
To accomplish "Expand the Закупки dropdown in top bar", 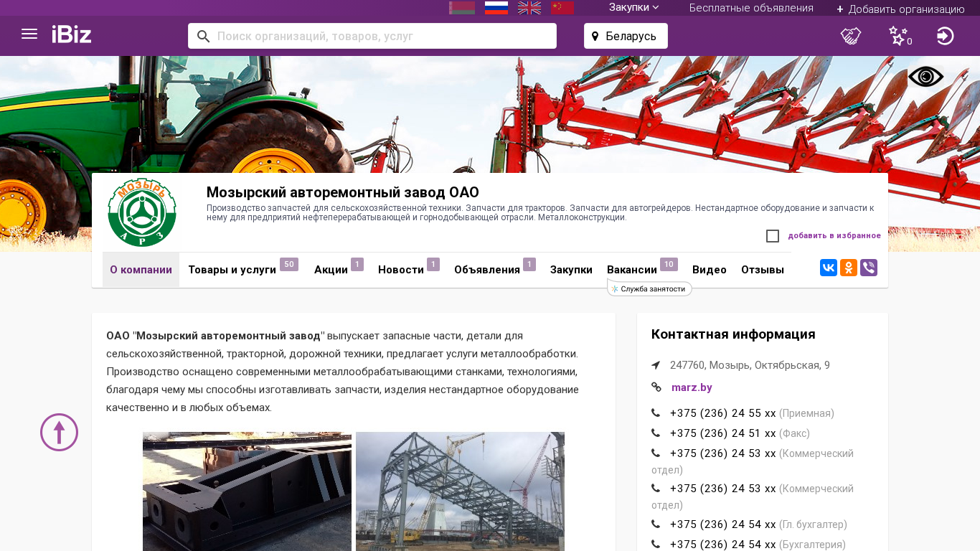I will coord(634,7).
